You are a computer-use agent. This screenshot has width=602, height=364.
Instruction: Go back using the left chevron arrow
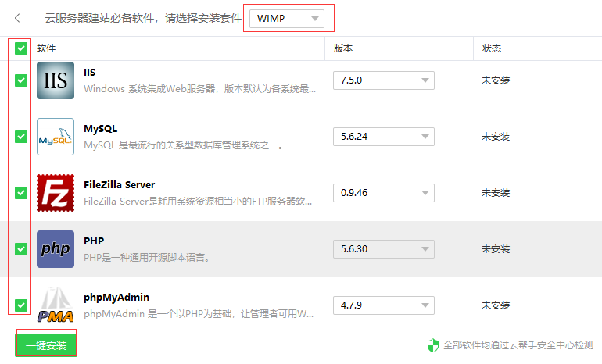[17, 18]
